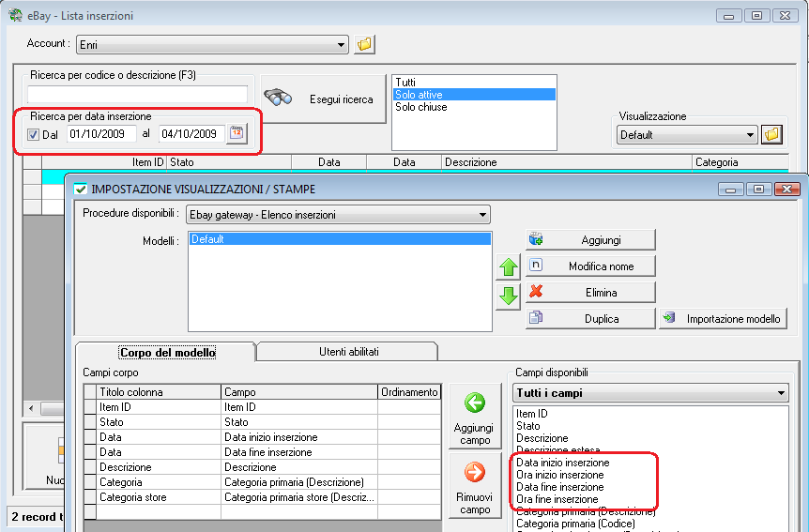Open the folder icon beside the Account dropdown

364,44
